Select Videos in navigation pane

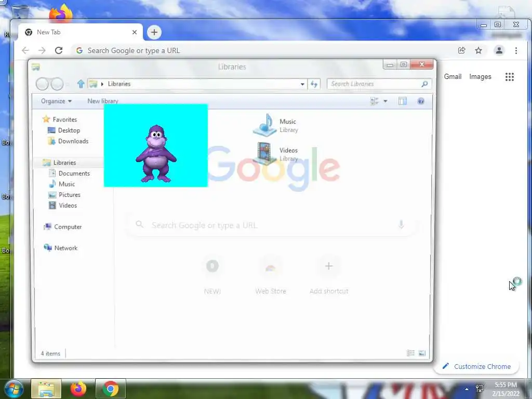[63, 205]
